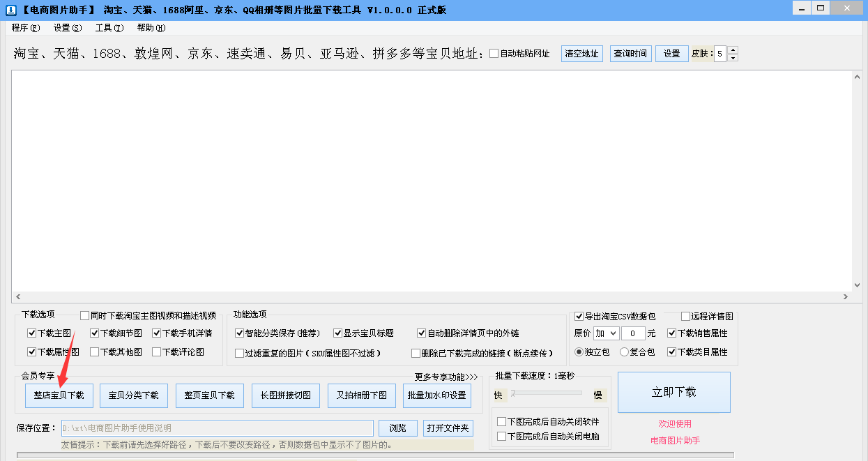Click the 原价 amount input field

click(633, 333)
